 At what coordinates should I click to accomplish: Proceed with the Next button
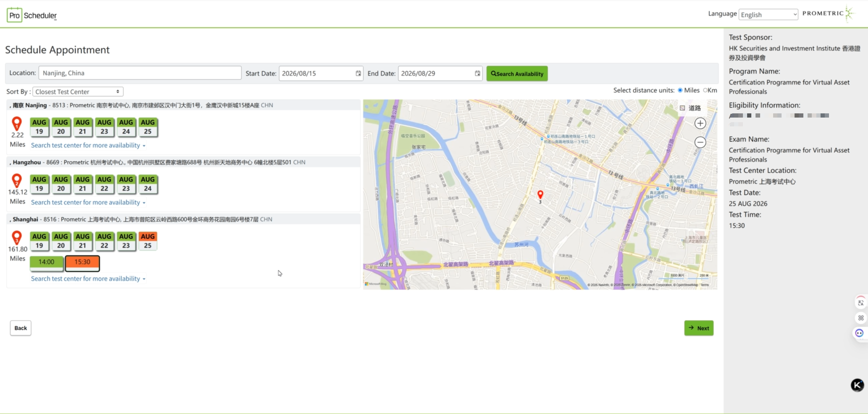click(699, 328)
